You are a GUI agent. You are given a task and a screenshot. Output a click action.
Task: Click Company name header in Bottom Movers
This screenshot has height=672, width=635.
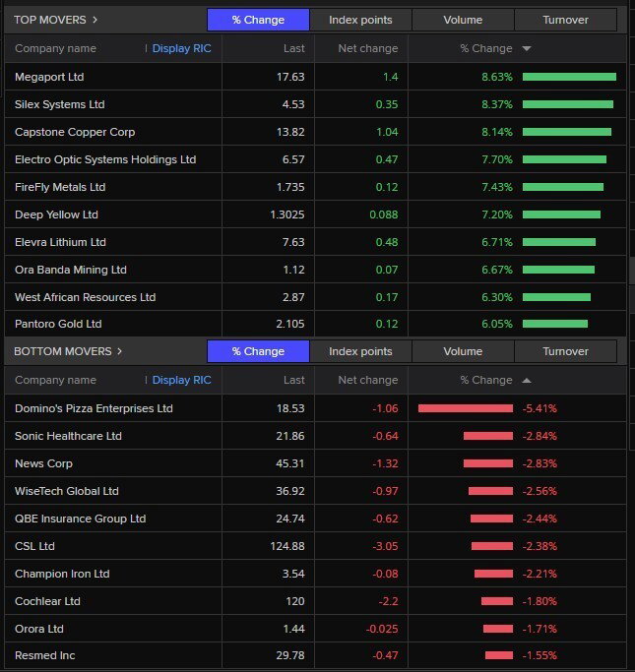pos(55,380)
